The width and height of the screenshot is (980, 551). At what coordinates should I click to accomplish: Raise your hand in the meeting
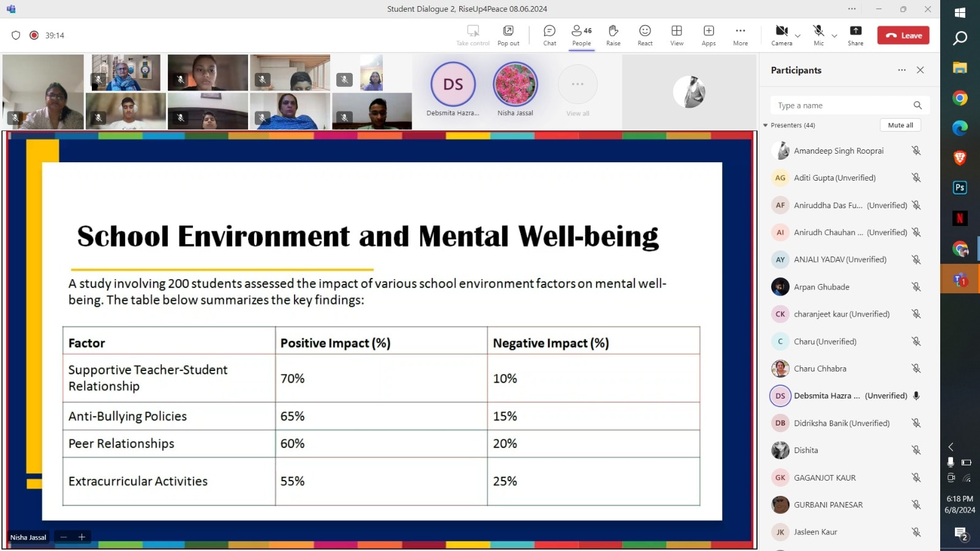613,35
